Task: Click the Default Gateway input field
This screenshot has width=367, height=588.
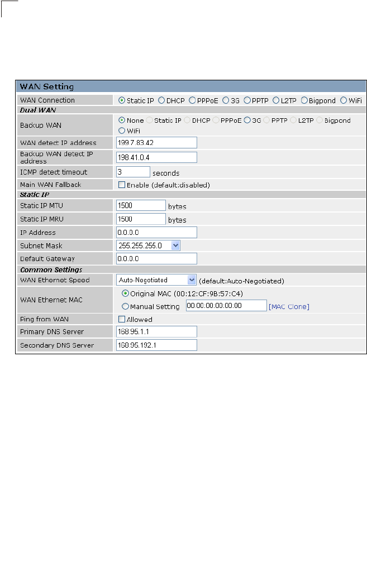Action: point(156,259)
